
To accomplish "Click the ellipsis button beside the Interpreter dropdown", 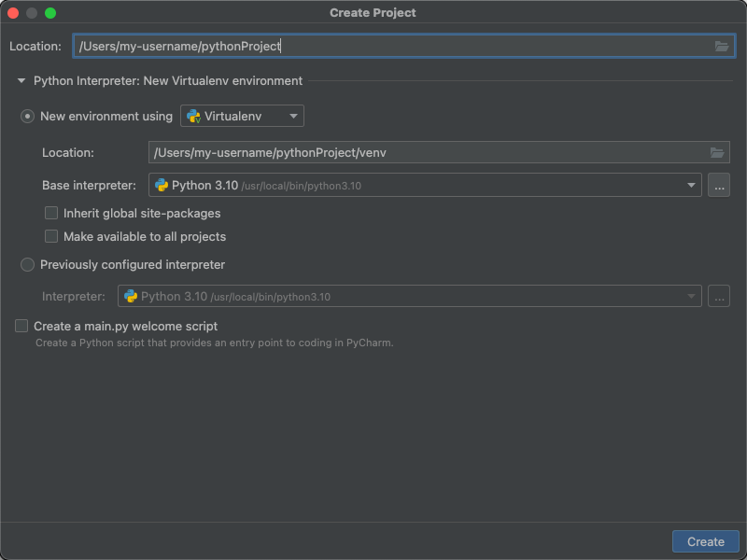I will [x=718, y=297].
